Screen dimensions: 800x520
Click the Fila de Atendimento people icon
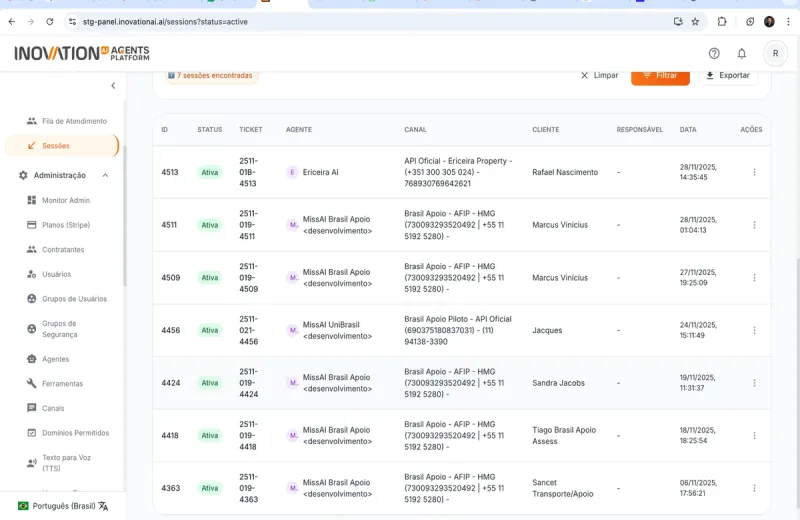coord(32,121)
